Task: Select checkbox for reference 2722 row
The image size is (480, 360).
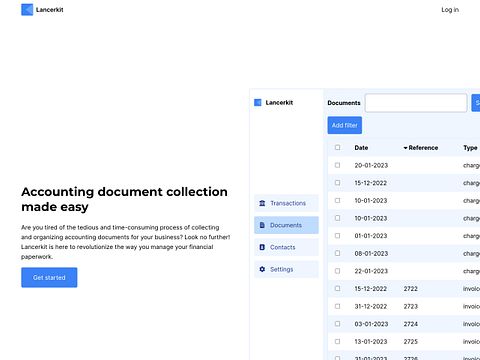Action: point(337,288)
